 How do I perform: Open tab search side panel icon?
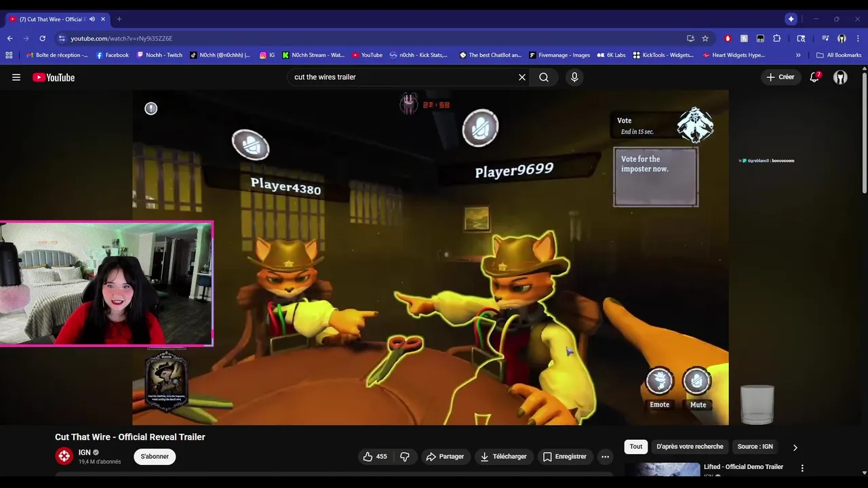[x=801, y=39]
